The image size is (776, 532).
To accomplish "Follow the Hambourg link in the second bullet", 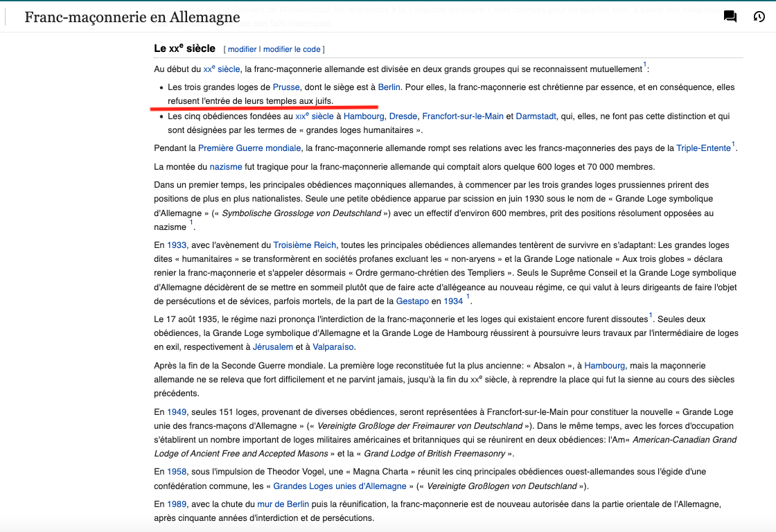I will (x=364, y=116).
